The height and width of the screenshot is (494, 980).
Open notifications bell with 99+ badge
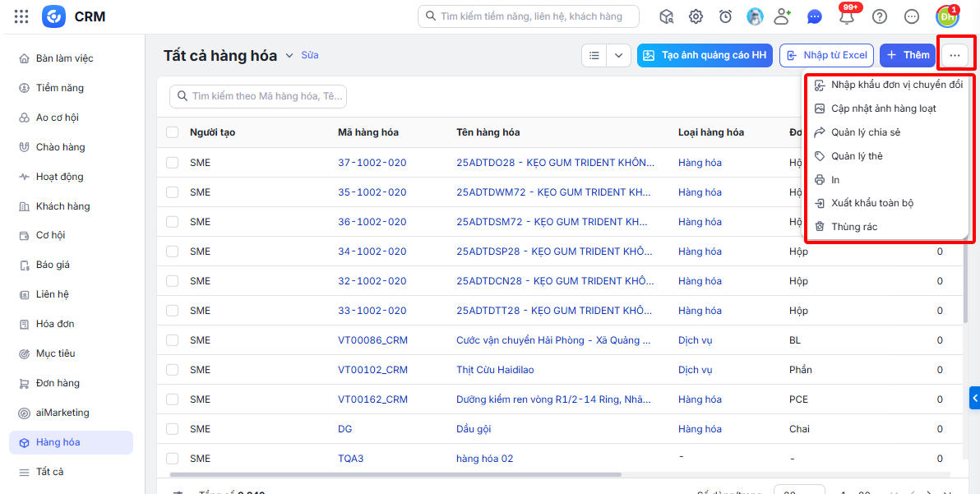click(x=848, y=17)
